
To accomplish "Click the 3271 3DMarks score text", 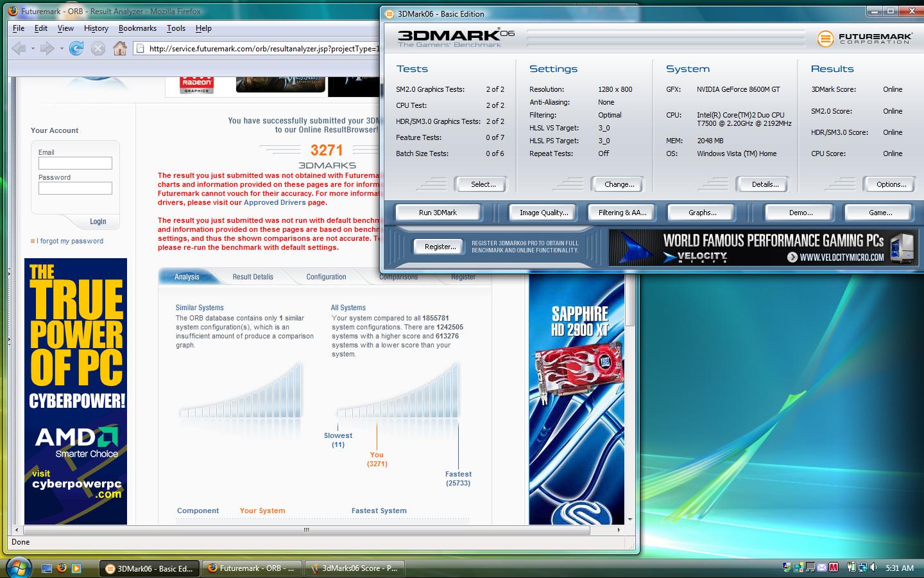I will click(327, 150).
